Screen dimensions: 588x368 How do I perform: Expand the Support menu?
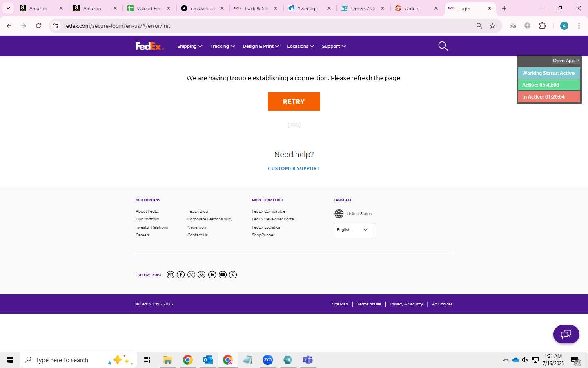[x=334, y=46]
